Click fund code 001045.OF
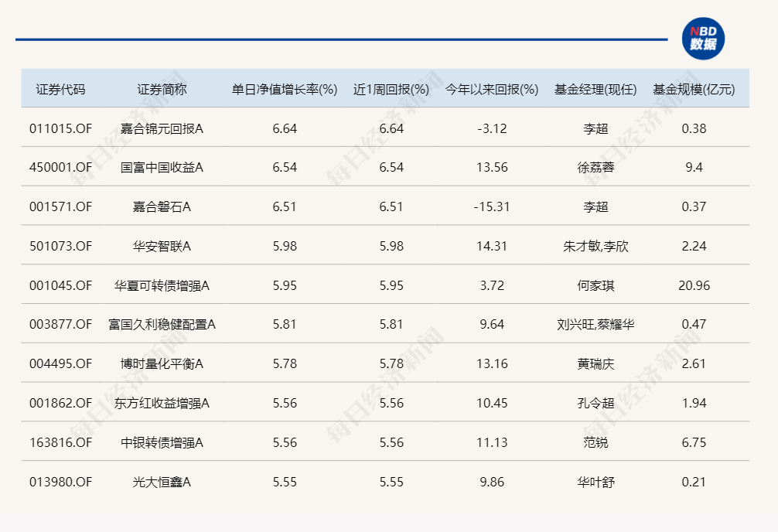 (60, 285)
